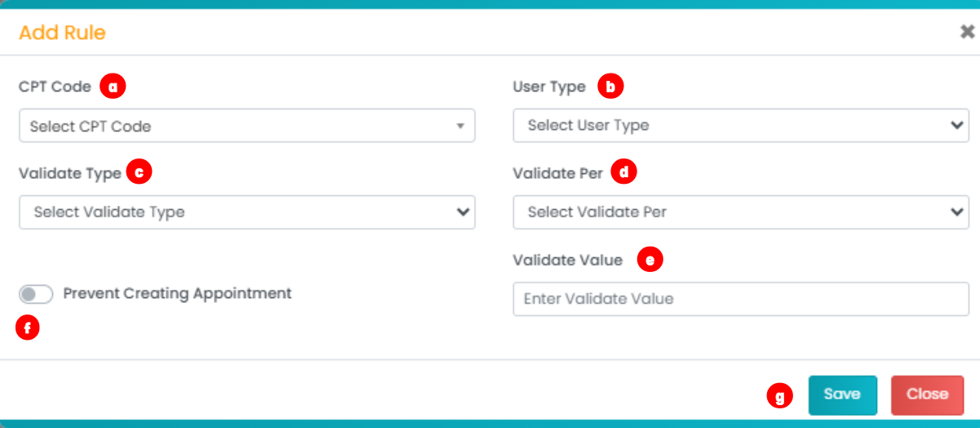Save the new rule

842,395
